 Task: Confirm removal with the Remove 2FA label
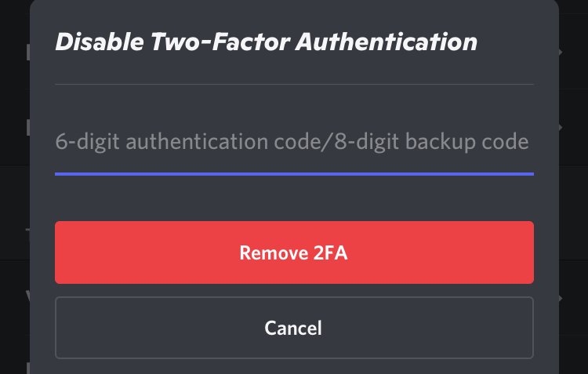click(294, 252)
